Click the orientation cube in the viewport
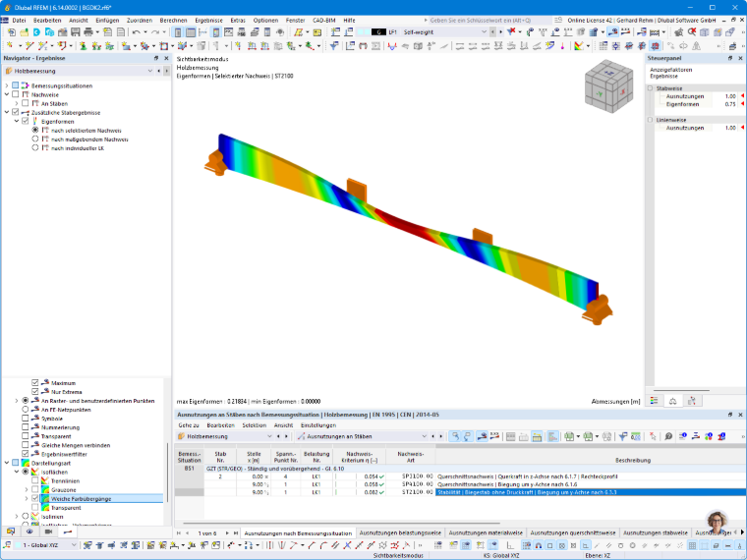Image resolution: width=747 pixels, height=560 pixels. tap(608, 85)
